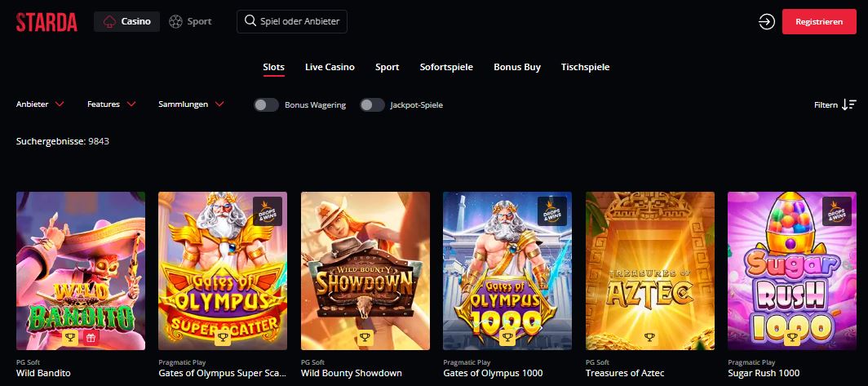Expand the Sammlungen dropdown
The image size is (868, 386).
click(x=191, y=104)
